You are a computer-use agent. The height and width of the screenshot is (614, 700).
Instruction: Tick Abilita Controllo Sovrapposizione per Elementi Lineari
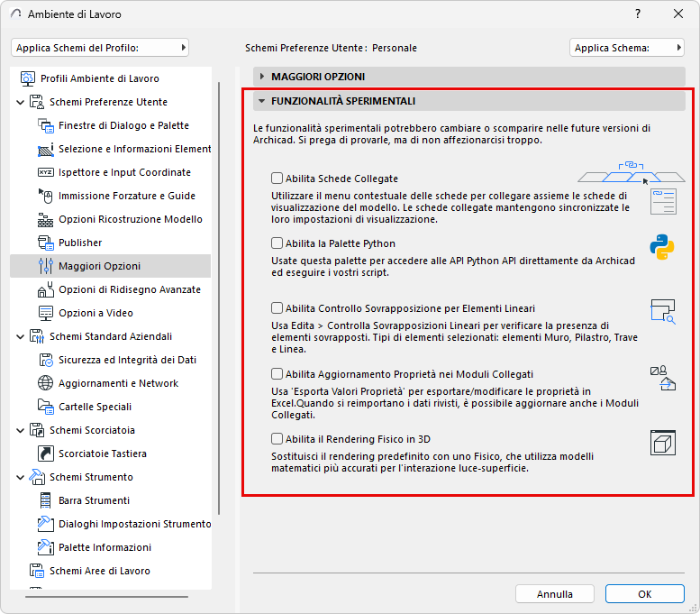[x=277, y=307]
